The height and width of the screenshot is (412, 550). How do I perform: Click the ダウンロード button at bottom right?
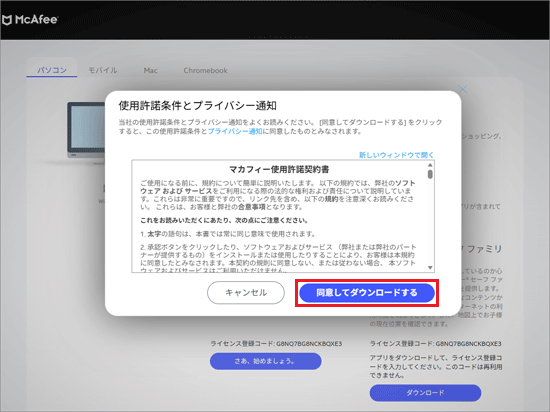[425, 393]
